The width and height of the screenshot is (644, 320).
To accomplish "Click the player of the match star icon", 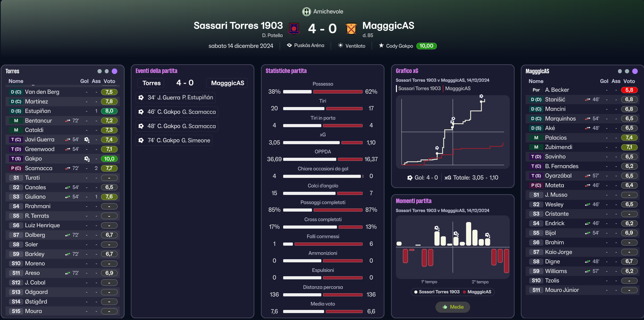I will tap(381, 46).
